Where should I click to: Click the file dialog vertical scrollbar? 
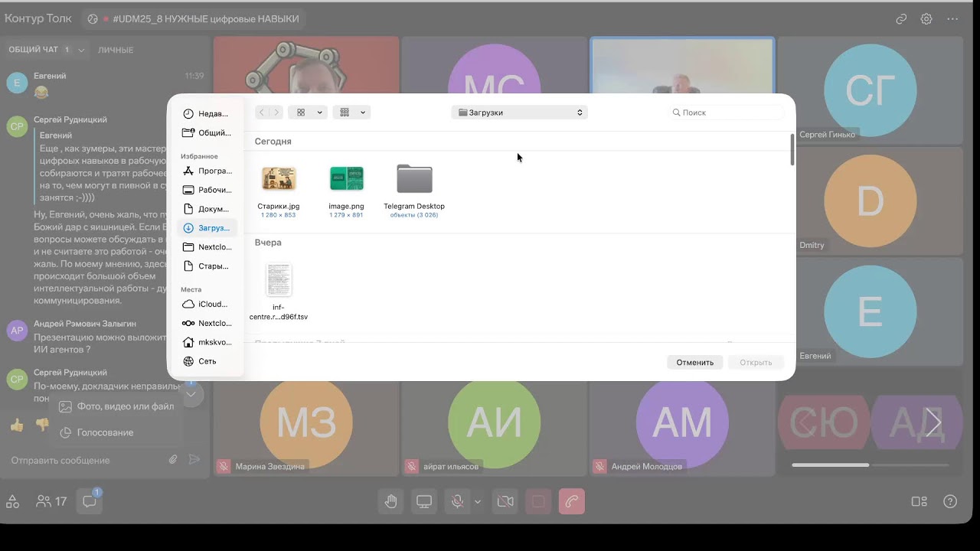(x=792, y=149)
